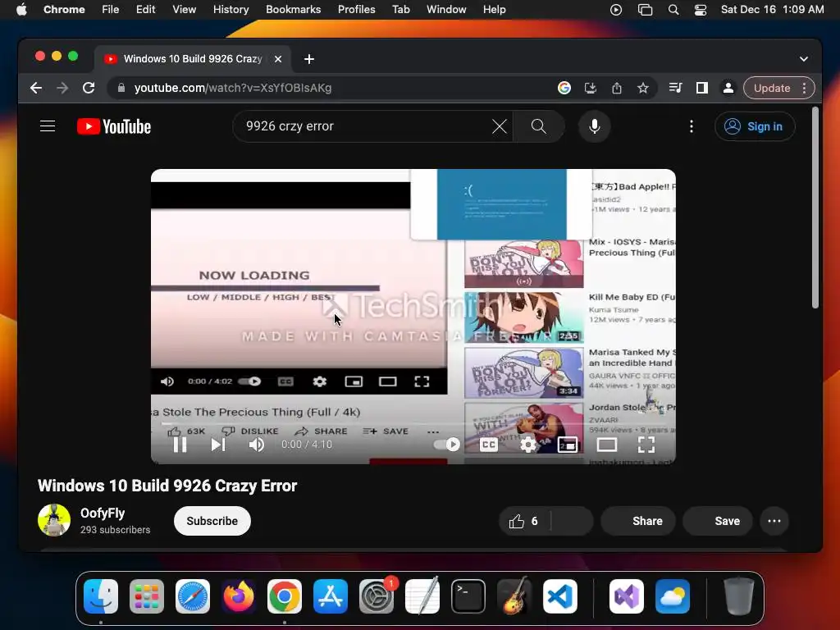Skip to next video
Image resolution: width=840 pixels, height=630 pixels.
click(218, 445)
